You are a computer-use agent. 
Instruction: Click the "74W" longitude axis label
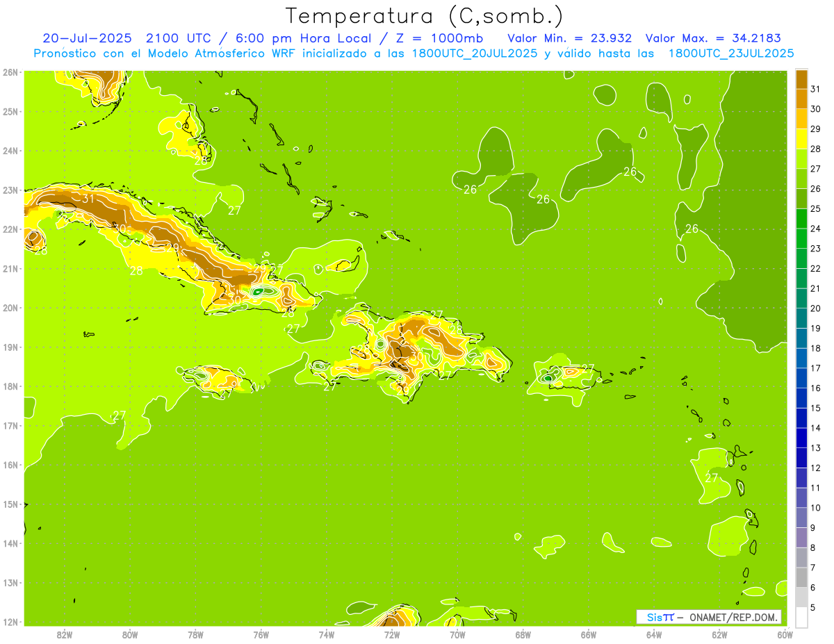326,634
